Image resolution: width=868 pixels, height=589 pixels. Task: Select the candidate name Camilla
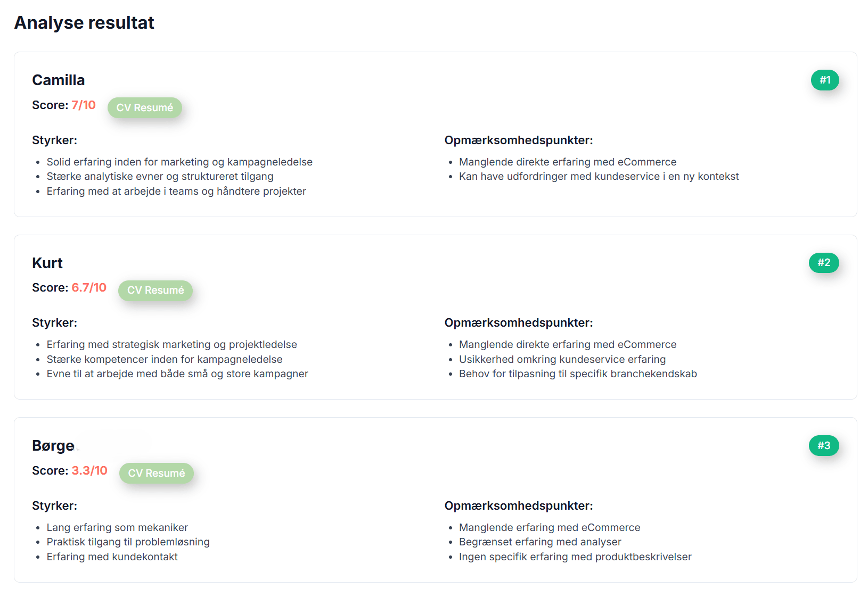[x=59, y=80]
